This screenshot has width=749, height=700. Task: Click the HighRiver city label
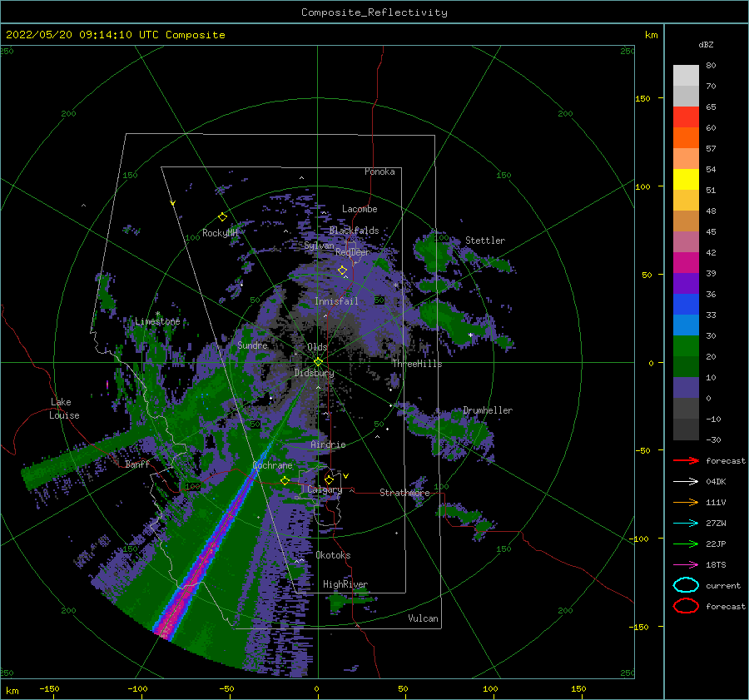[345, 584]
